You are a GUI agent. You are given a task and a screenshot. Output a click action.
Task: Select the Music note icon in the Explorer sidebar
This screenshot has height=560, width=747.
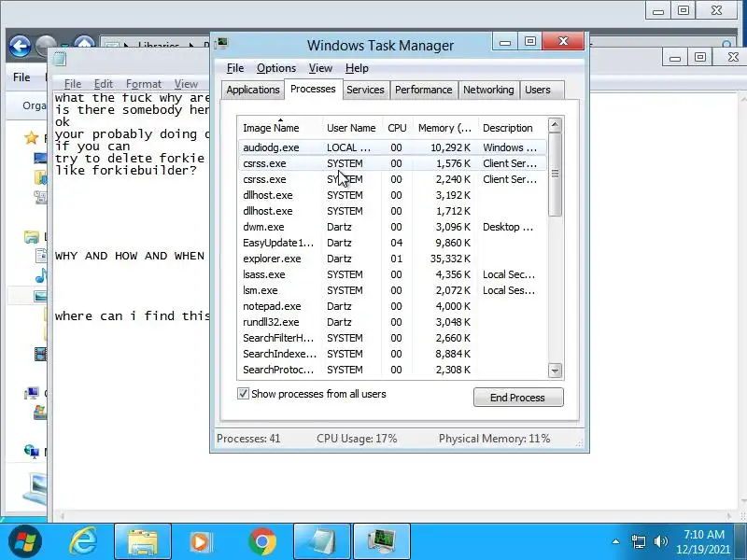41,275
